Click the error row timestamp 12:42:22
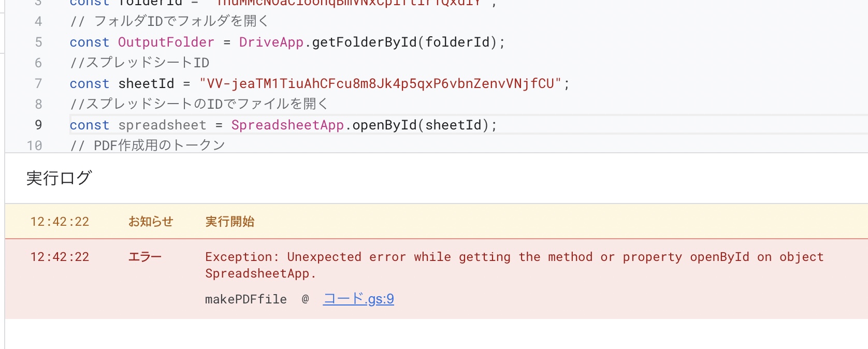 point(60,257)
